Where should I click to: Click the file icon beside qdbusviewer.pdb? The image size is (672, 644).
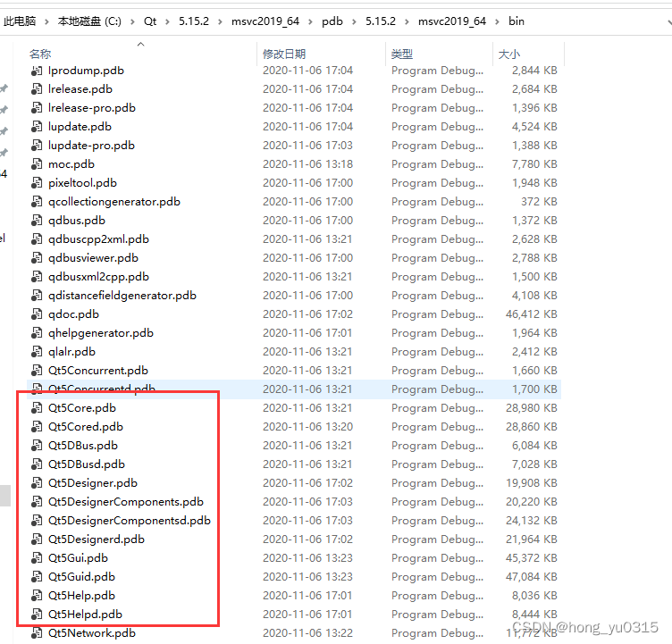pyautogui.click(x=37, y=258)
